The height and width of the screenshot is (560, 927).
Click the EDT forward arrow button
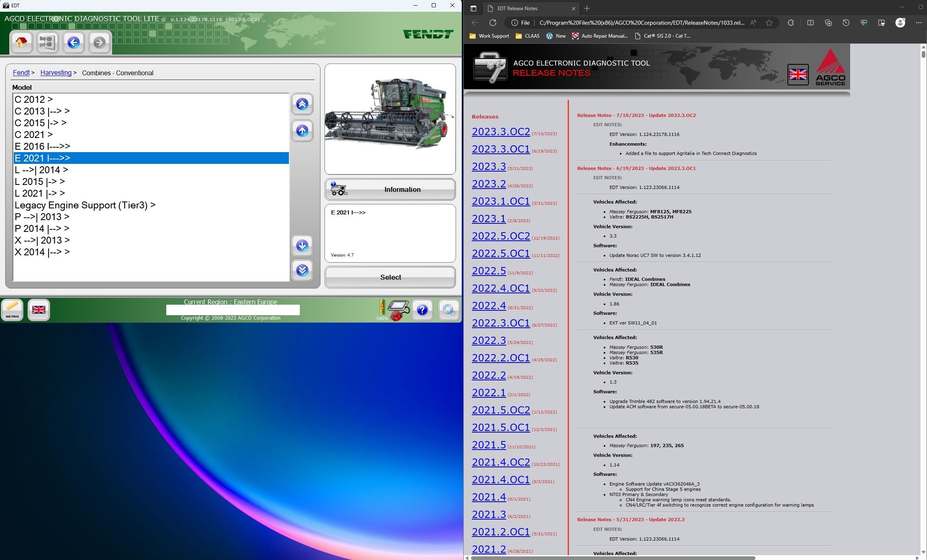[100, 42]
